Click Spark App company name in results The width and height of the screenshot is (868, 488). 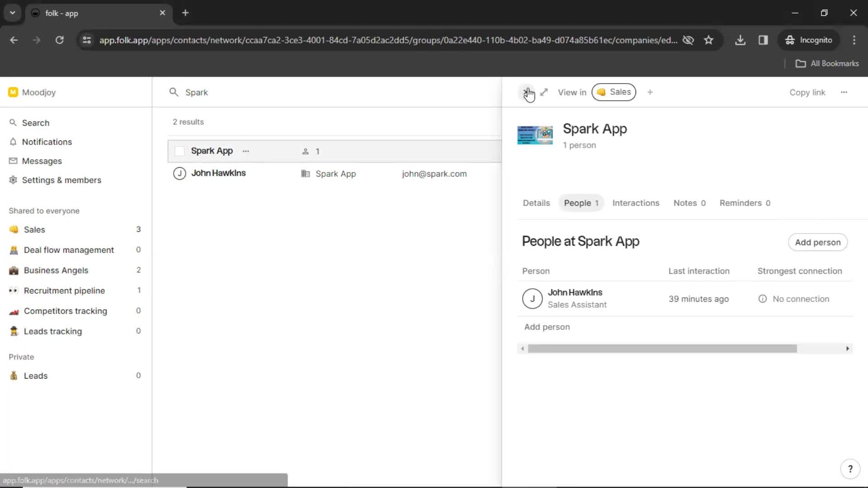click(x=212, y=151)
